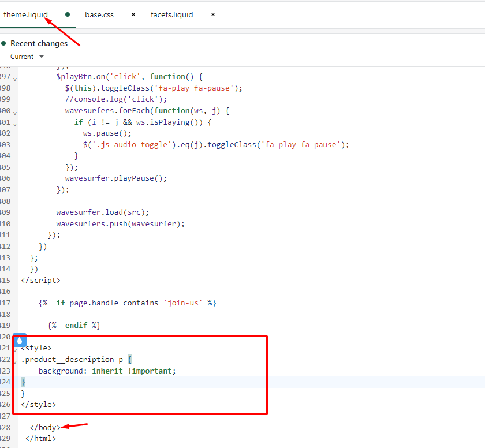Click the toggleClass('fa-play fa-pause') line

[154, 88]
